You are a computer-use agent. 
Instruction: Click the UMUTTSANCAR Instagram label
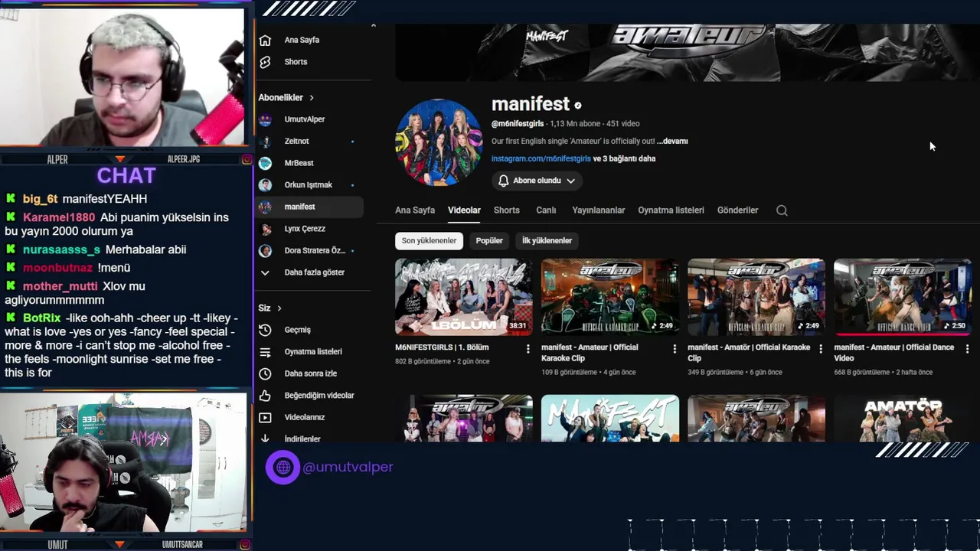point(182,544)
